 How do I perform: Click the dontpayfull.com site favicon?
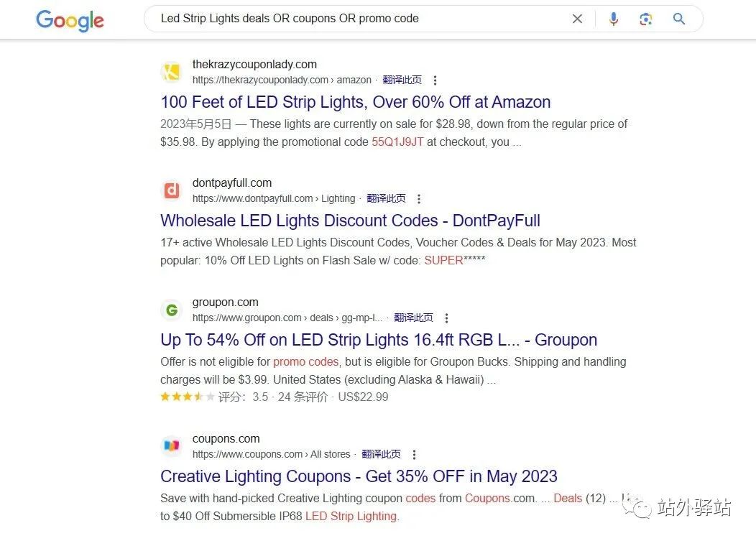172,190
